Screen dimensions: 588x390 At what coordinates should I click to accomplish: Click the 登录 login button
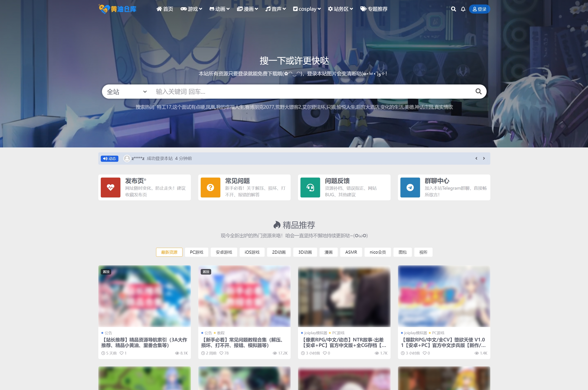[x=479, y=9]
